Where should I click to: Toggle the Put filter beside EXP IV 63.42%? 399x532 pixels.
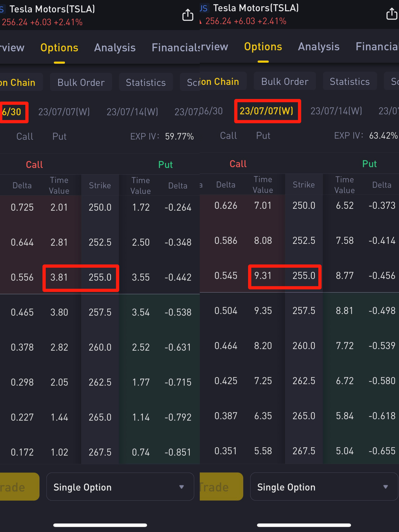coord(263,135)
